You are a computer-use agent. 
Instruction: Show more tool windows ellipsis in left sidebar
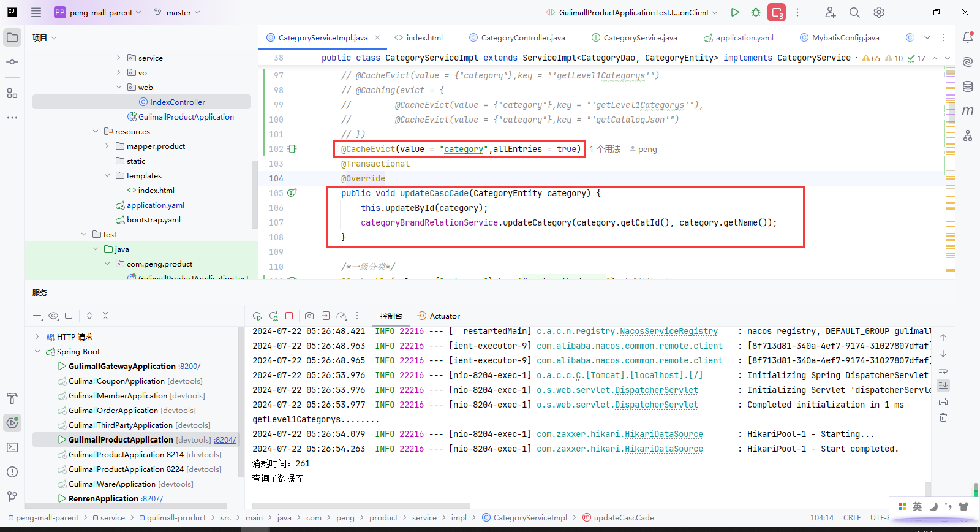[12, 117]
